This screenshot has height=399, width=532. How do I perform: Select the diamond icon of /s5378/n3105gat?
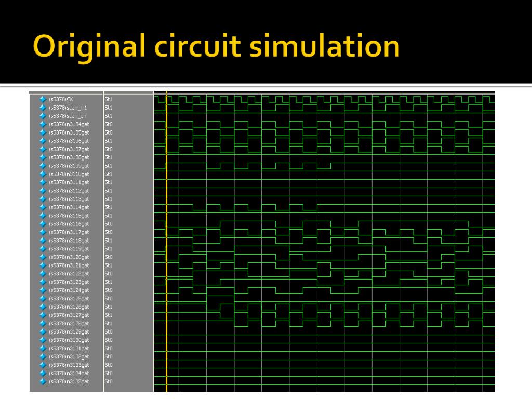(43, 132)
